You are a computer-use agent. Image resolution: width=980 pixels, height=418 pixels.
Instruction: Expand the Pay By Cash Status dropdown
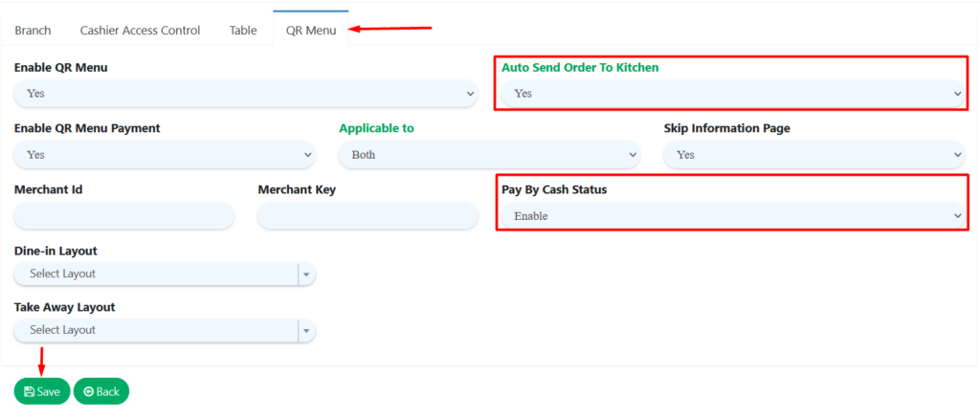(732, 216)
